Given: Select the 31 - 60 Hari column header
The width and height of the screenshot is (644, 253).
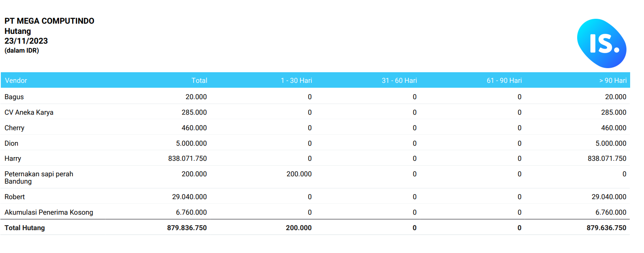Looking at the screenshot, I should 399,80.
